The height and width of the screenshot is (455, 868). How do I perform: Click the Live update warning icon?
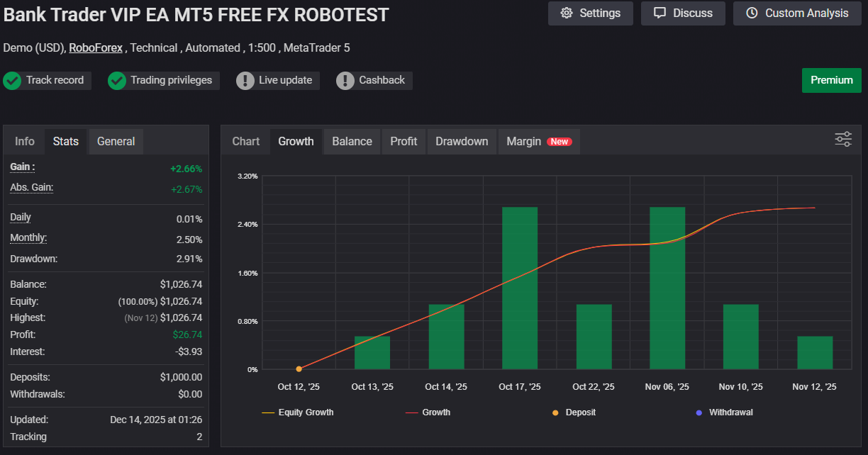point(245,81)
